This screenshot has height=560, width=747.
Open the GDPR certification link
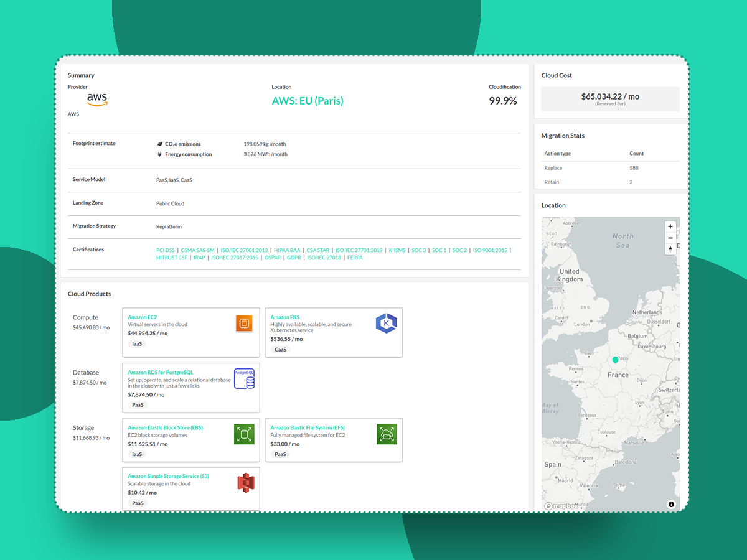[293, 257]
